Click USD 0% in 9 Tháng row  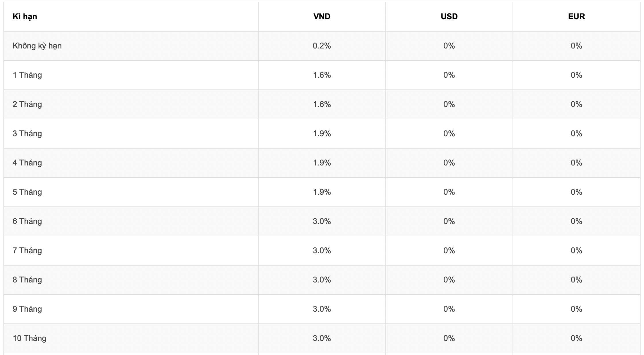pyautogui.click(x=449, y=309)
